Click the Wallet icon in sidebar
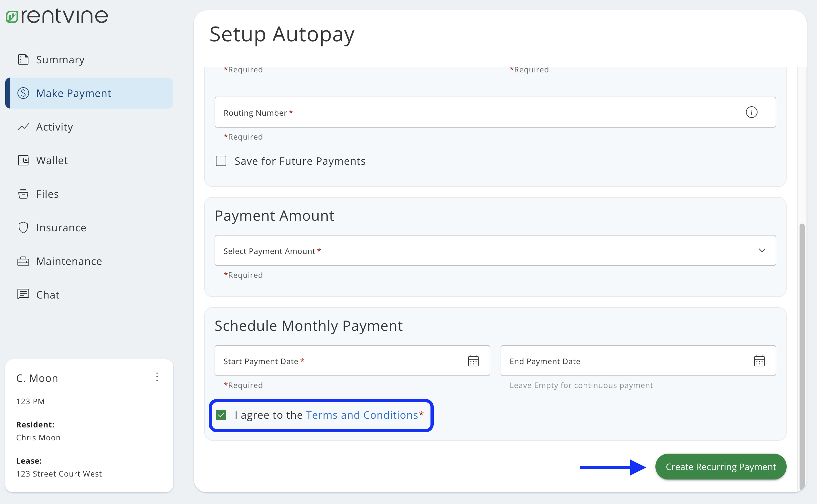817x504 pixels. click(x=23, y=160)
